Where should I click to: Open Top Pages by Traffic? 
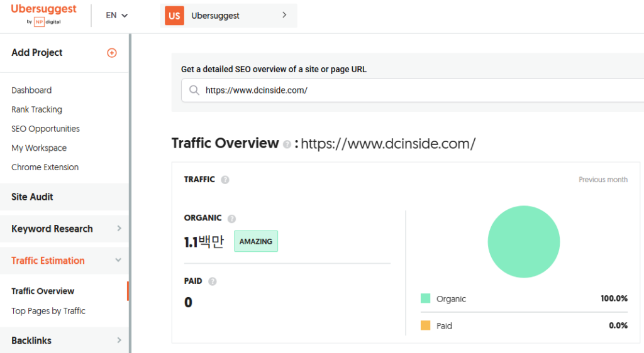tap(48, 311)
